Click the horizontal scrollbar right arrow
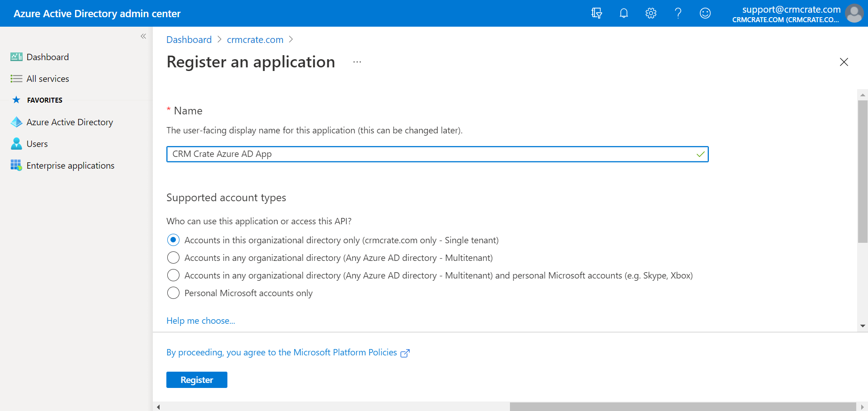This screenshot has width=868, height=411. 862,407
